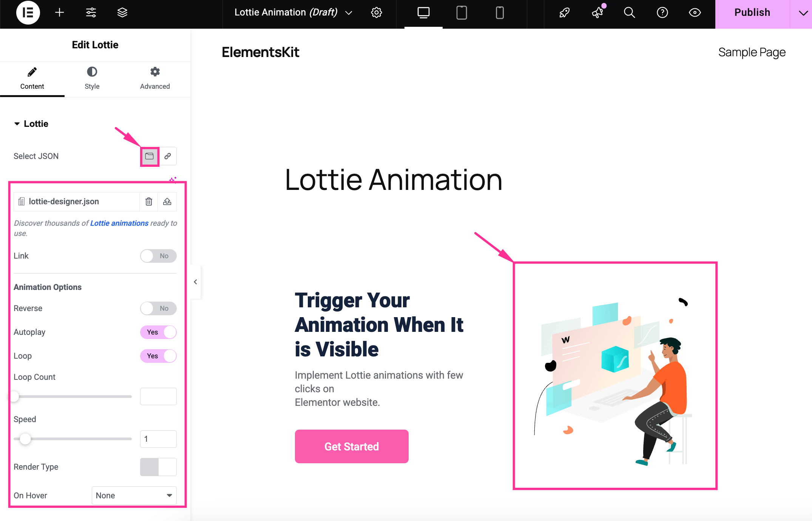
Task: Disable the Autoplay toggle
Action: tap(158, 332)
